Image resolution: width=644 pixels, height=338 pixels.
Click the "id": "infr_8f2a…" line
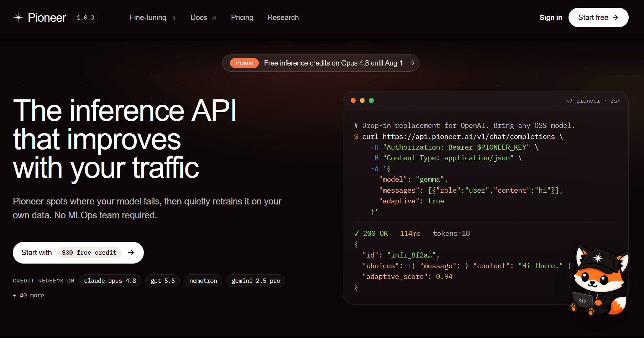(401, 255)
